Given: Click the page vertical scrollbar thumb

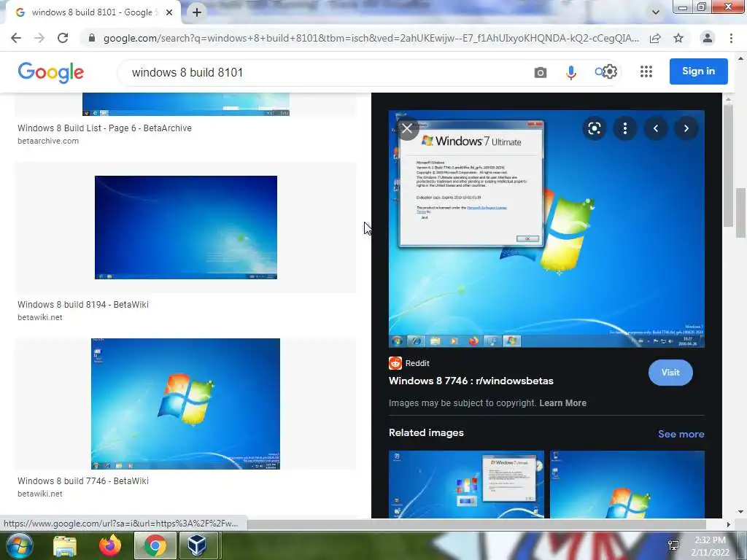Looking at the screenshot, I should [740, 213].
